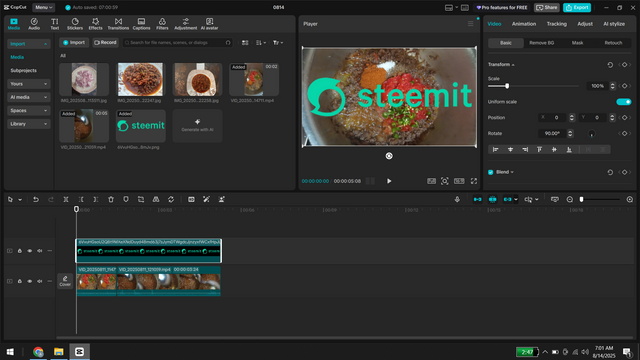Hide the steemit overlay track
The height and width of the screenshot is (360, 640).
pos(29,251)
